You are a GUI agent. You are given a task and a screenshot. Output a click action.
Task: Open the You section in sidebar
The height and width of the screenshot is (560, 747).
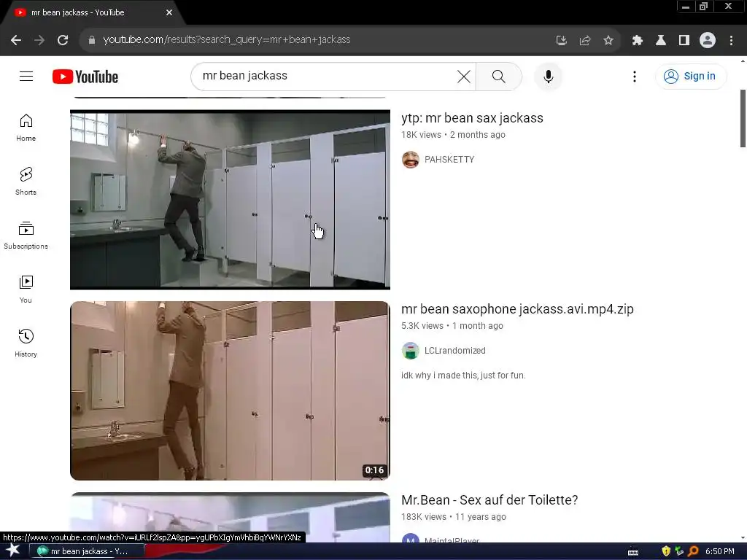coord(26,289)
